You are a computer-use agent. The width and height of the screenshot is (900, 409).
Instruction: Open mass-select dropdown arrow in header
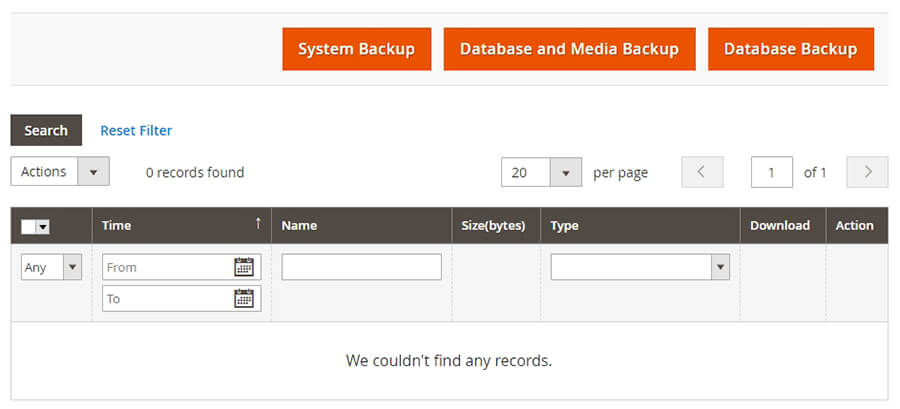tap(42, 227)
